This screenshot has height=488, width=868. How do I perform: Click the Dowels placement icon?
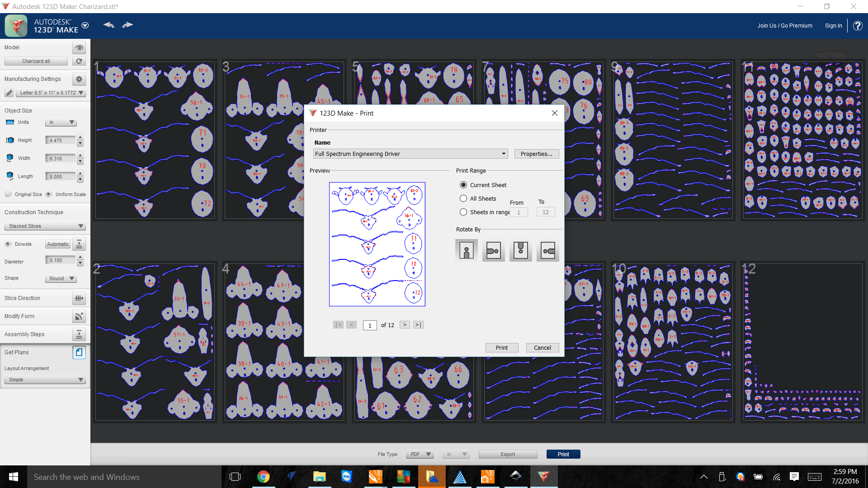[x=79, y=244]
